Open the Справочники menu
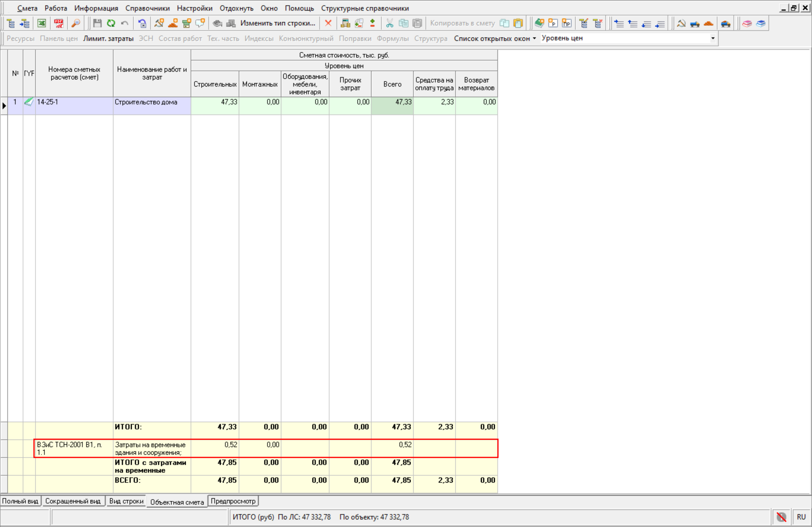Image resolution: width=812 pixels, height=527 pixels. [x=147, y=8]
